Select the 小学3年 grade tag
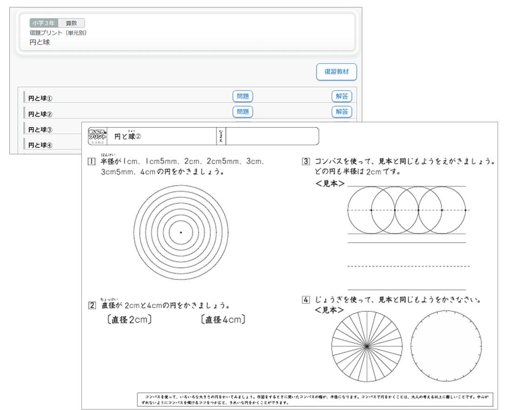This screenshot has height=410, width=532. 44,23
